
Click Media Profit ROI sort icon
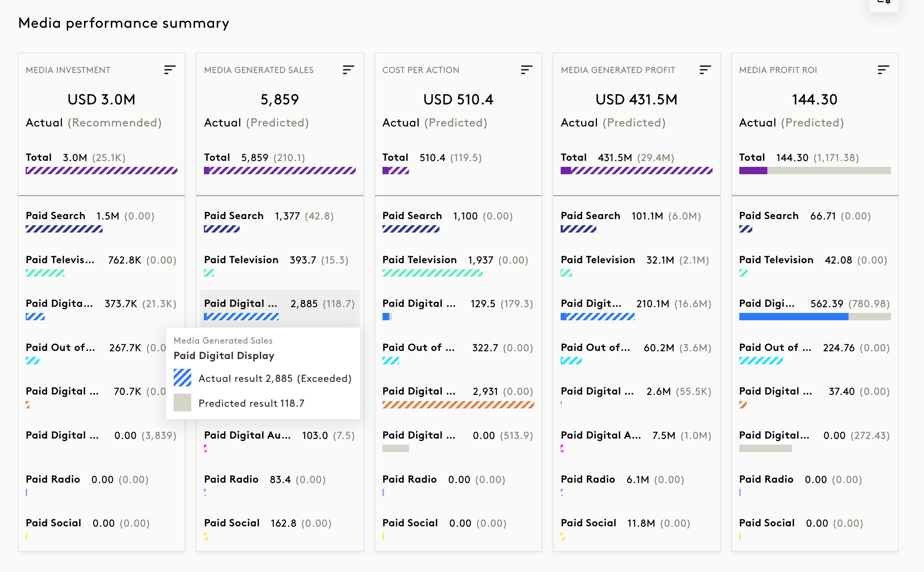coord(883,70)
